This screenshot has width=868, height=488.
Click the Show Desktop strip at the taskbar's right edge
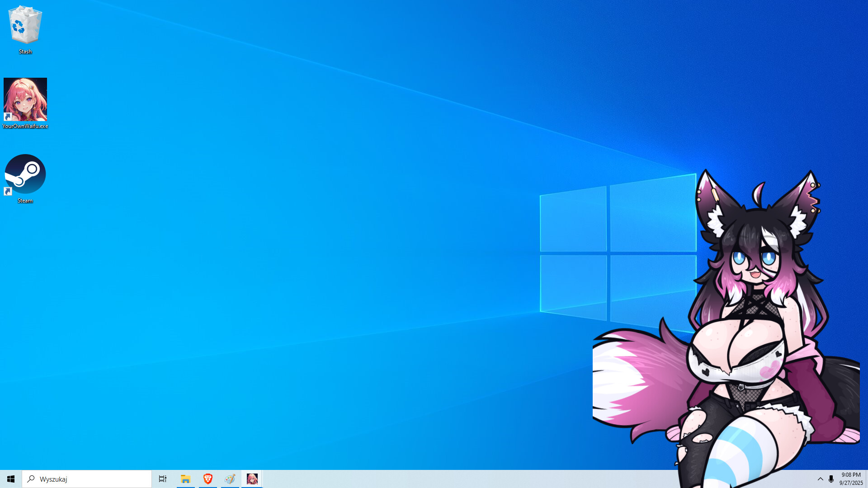(x=867, y=479)
